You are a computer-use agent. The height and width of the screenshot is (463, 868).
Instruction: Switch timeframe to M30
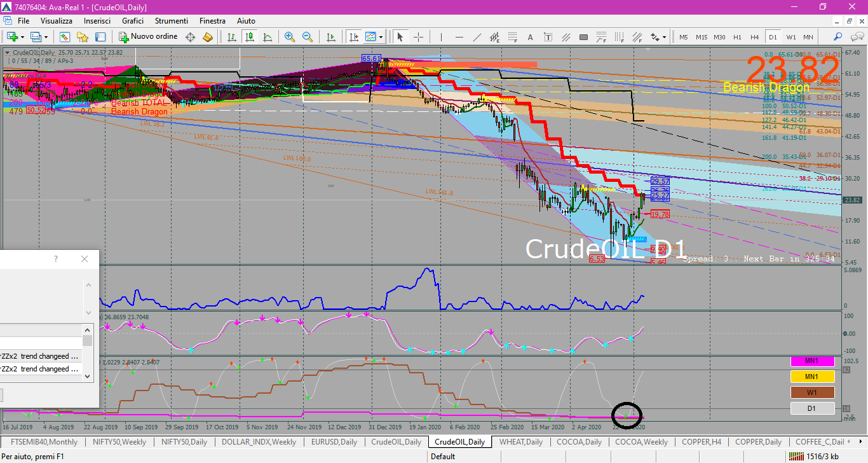coord(719,37)
